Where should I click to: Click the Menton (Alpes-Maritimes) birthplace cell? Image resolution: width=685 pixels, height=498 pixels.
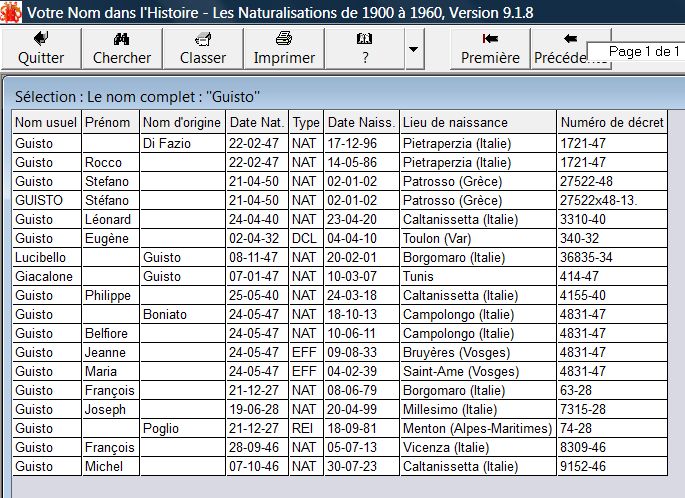click(478, 429)
